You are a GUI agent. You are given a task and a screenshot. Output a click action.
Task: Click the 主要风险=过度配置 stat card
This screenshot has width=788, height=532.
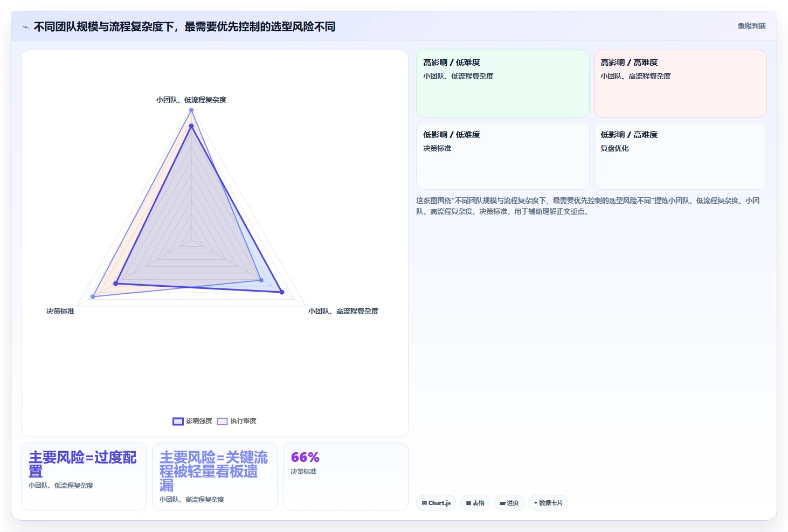pos(84,476)
